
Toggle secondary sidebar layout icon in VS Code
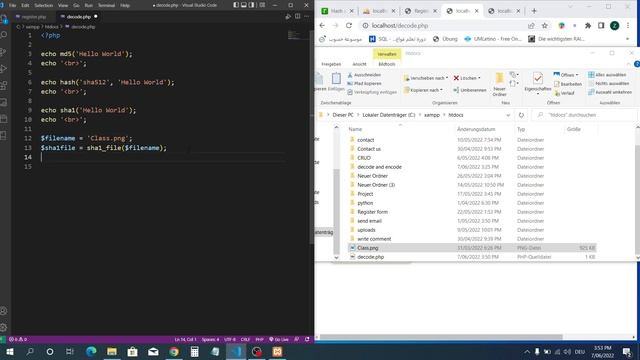[x=251, y=5]
